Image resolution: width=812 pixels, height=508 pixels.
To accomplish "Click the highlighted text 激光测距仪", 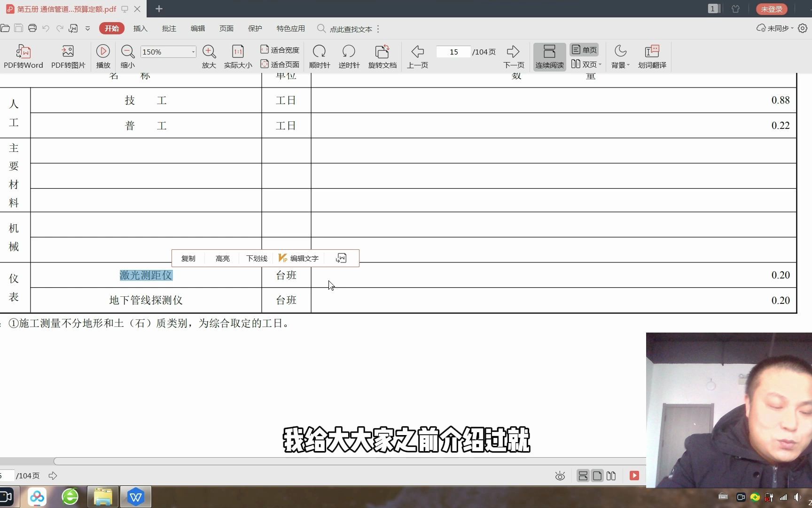I will pos(146,275).
